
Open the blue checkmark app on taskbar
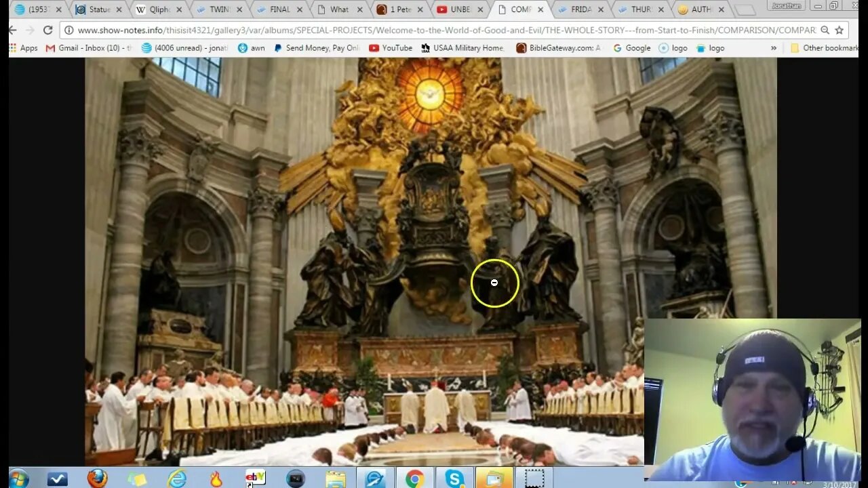(58, 479)
